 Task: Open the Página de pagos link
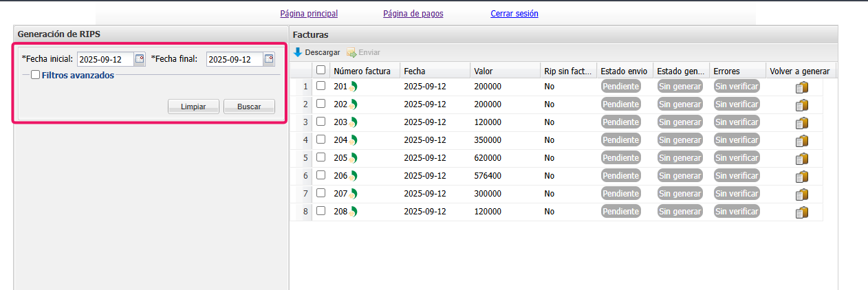pos(413,14)
